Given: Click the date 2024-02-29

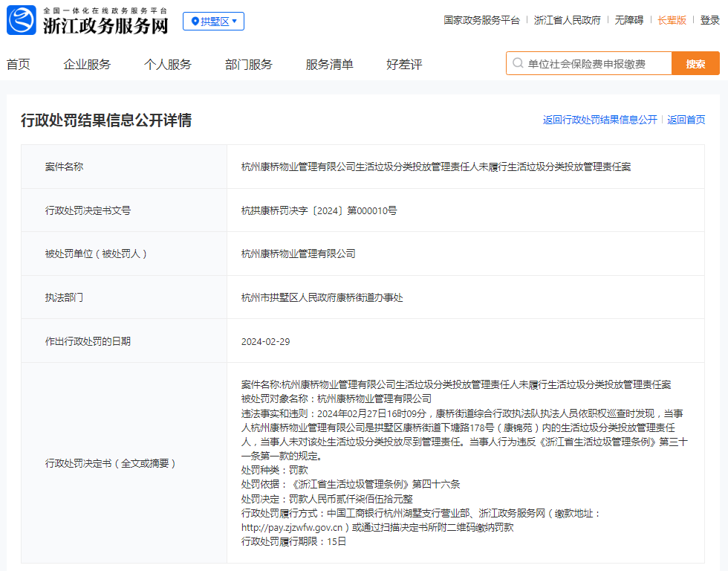Looking at the screenshot, I should (266, 341).
